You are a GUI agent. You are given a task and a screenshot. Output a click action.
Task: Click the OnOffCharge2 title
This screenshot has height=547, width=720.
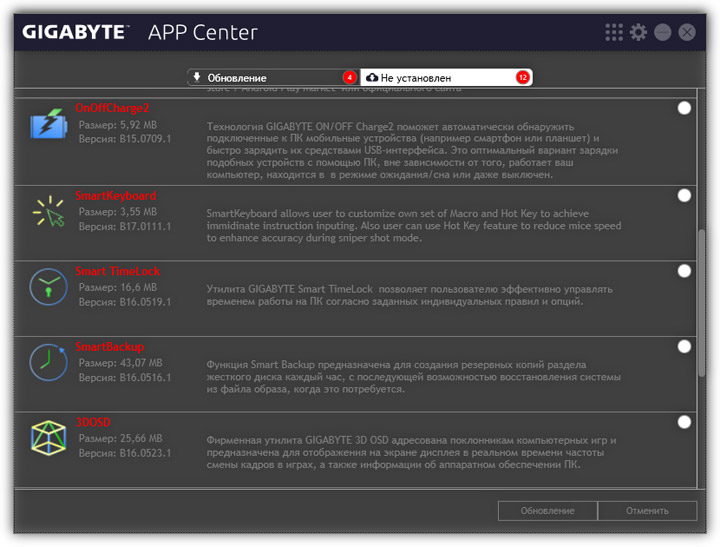pyautogui.click(x=112, y=108)
